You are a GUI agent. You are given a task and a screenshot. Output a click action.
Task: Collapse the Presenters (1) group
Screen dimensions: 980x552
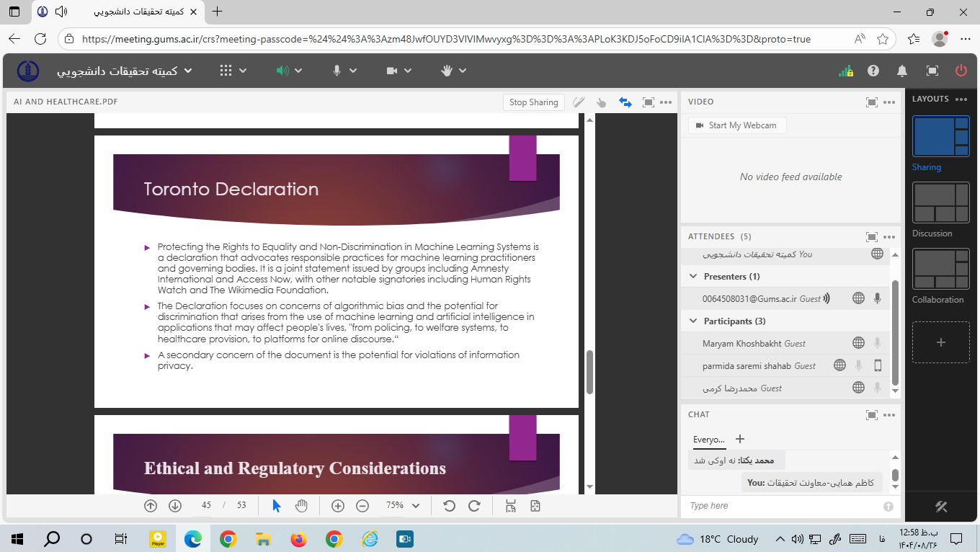click(x=694, y=277)
